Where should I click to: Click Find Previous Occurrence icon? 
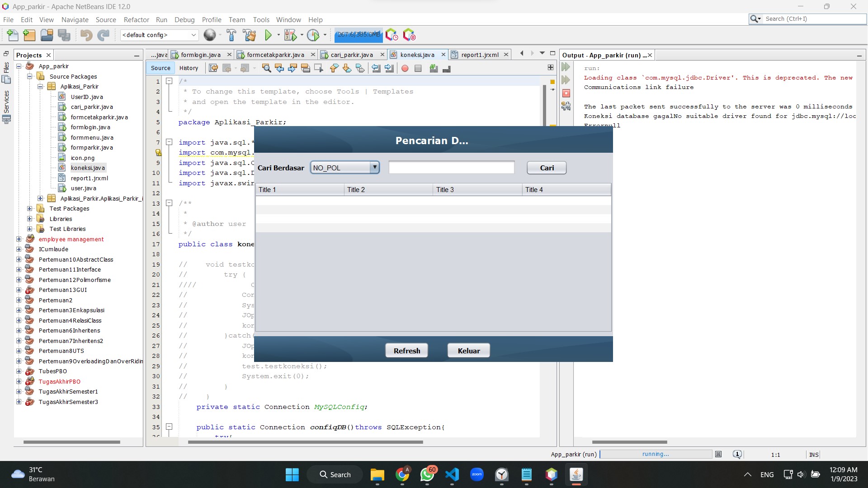[279, 68]
